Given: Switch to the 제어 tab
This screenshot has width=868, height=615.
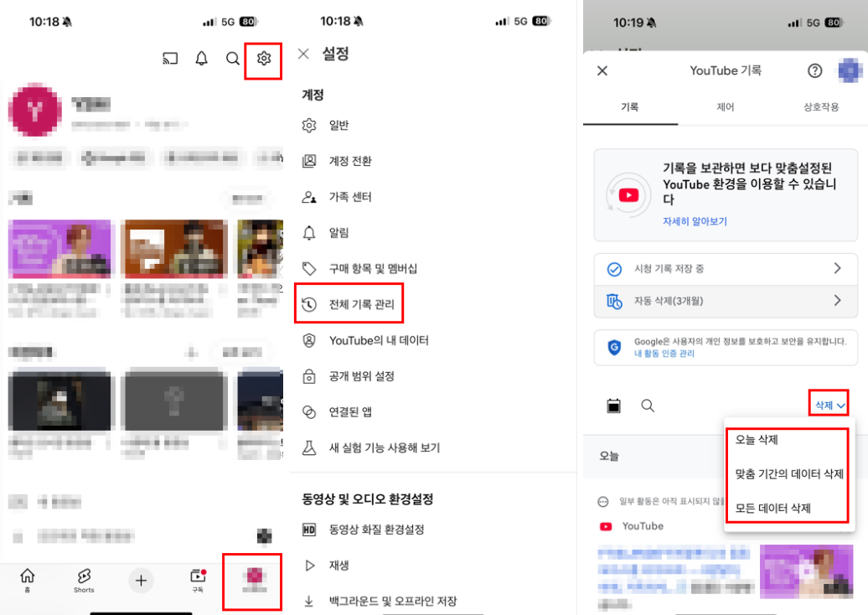Looking at the screenshot, I should [x=726, y=107].
